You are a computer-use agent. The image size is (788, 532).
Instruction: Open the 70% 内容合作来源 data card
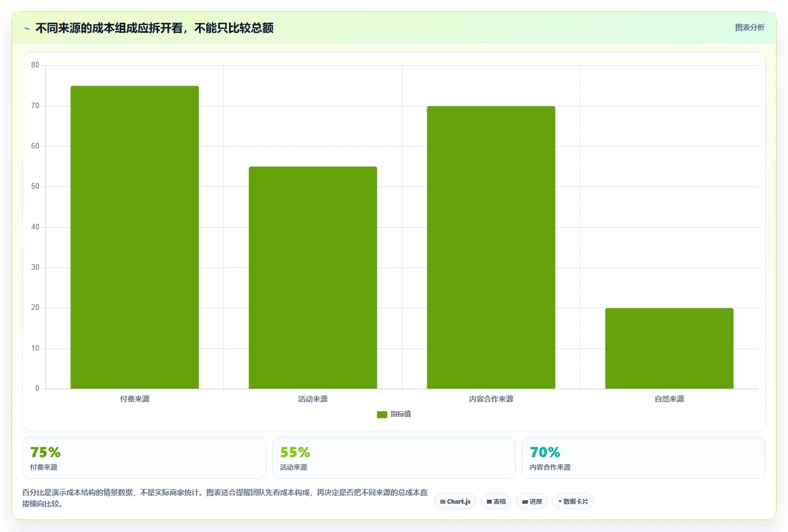[643, 458]
